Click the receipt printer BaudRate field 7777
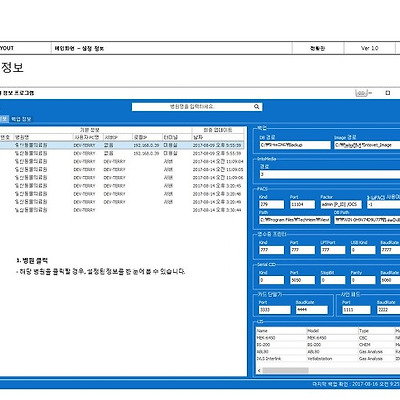This screenshot has height=400, width=400. pos(390,250)
